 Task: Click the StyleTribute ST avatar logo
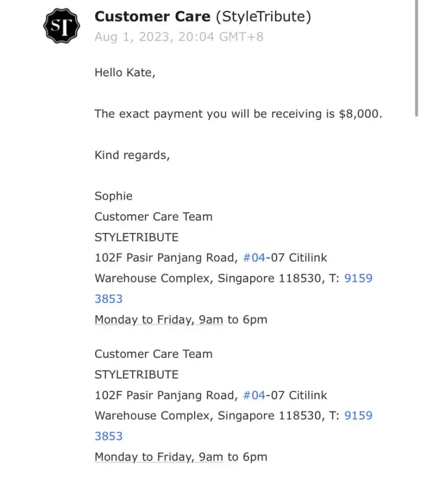tap(62, 26)
